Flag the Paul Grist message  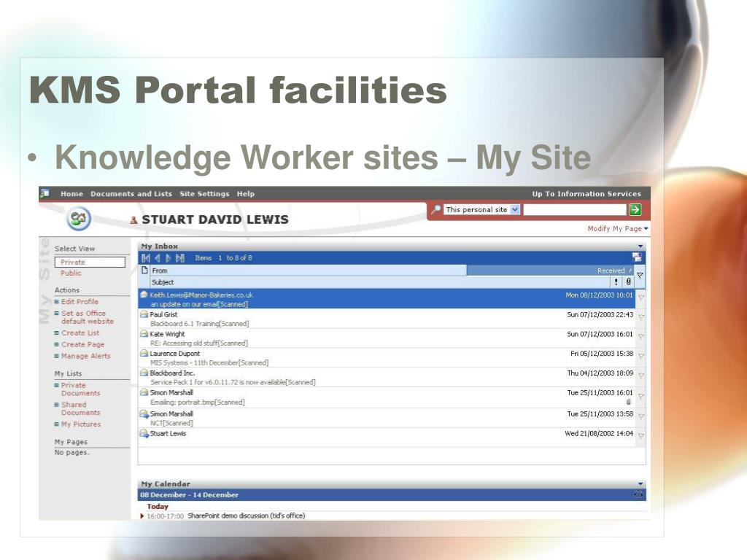[641, 316]
